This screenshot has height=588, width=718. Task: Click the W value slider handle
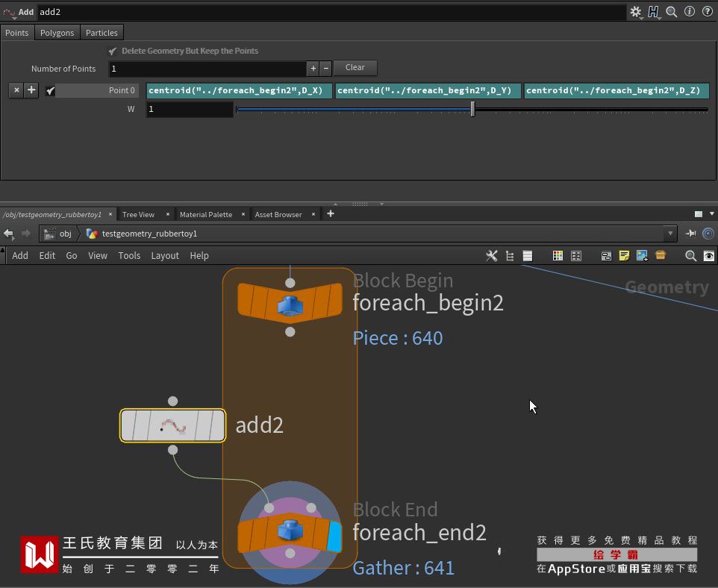point(472,110)
